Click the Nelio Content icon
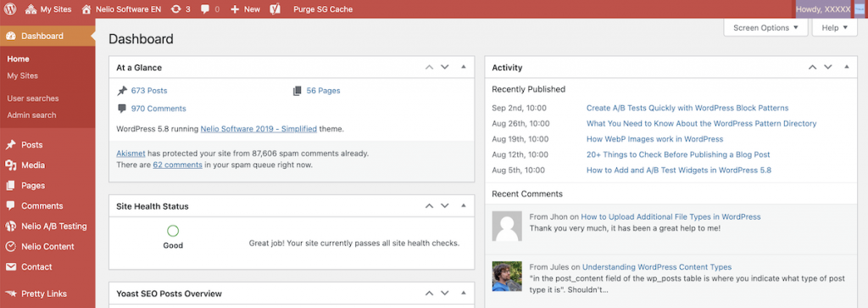The width and height of the screenshot is (868, 308). 10,247
